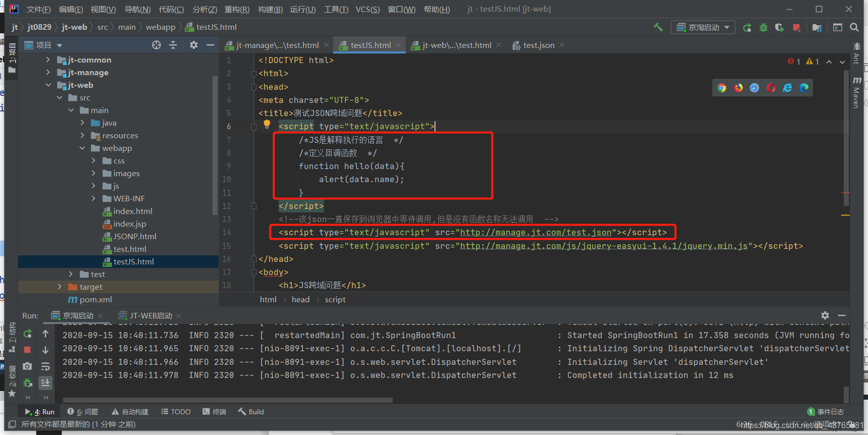The width and height of the screenshot is (868, 435).
Task: Open in Edge browser icon
Action: 804,88
